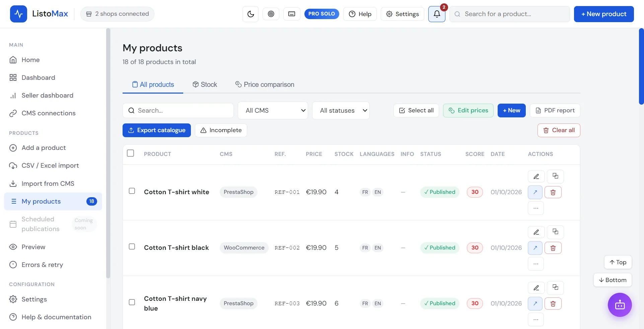
Task: Open more actions for Cotton T-shirt navy blue
Action: tap(536, 320)
